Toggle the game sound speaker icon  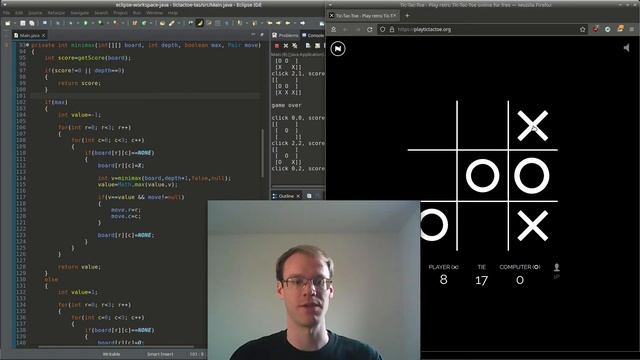tap(627, 48)
